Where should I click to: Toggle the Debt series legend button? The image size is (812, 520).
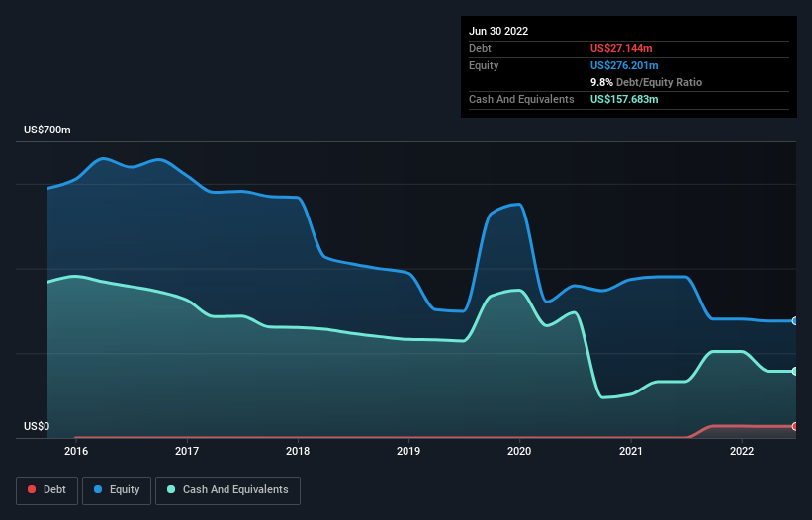coord(47,490)
